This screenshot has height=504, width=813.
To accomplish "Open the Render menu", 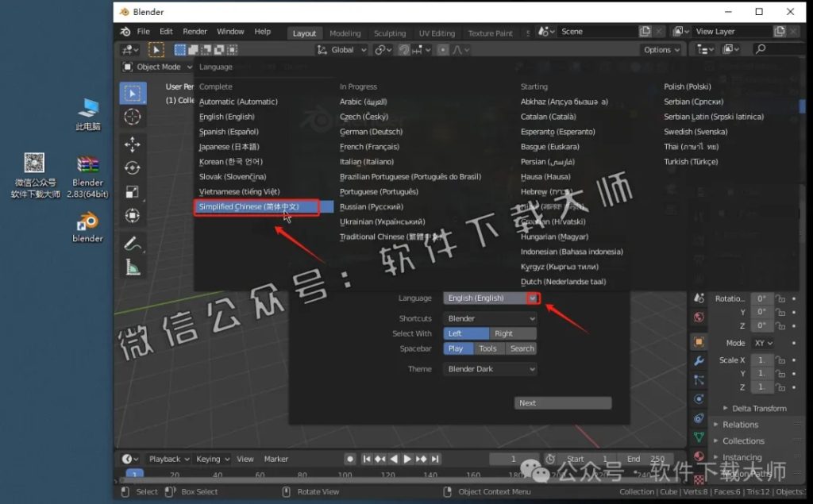I will pos(195,31).
